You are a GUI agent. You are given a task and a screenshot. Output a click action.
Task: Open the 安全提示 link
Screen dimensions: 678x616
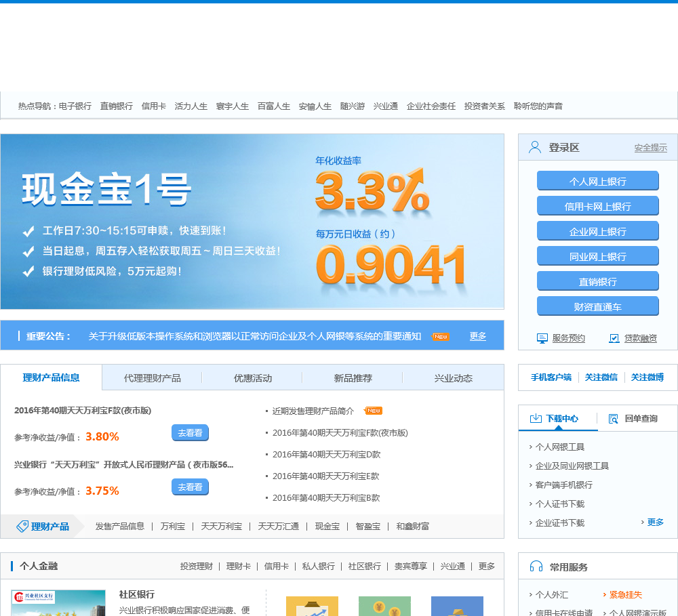650,148
